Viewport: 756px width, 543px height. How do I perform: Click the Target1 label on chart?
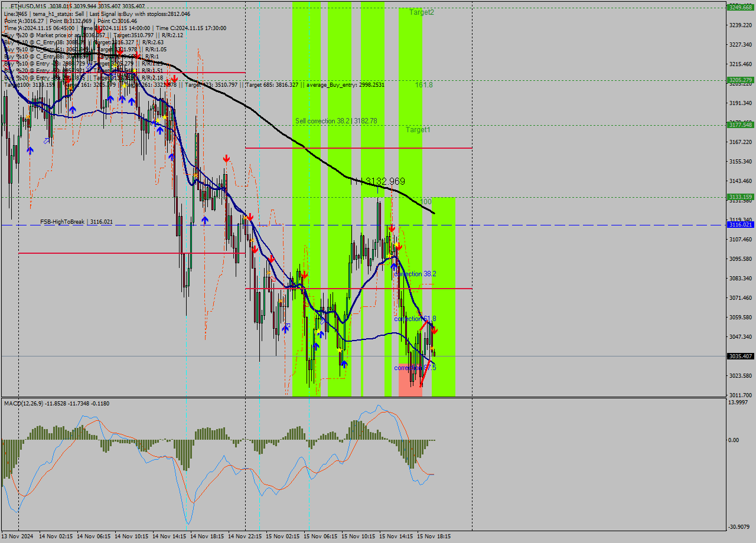click(x=418, y=129)
